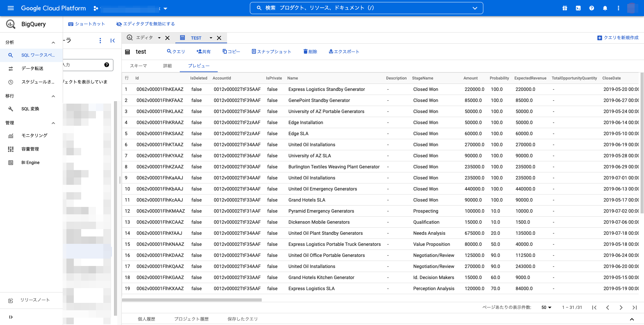Click the コピー copy button

point(231,52)
